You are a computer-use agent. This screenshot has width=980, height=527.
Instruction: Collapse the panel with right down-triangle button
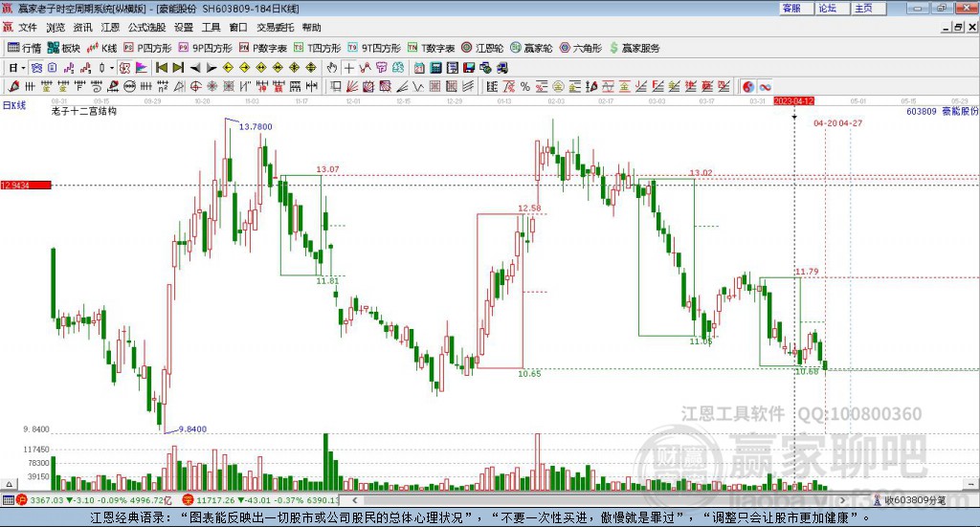[x=970, y=484]
